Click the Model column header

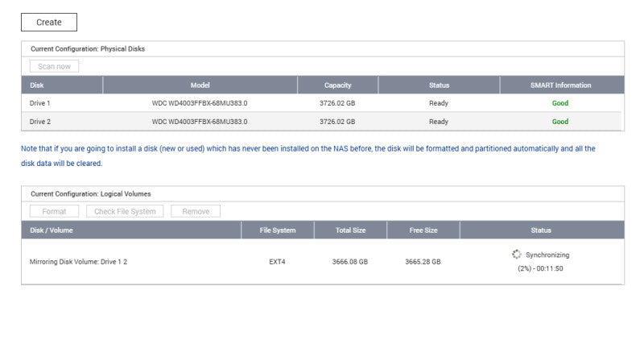(200, 85)
